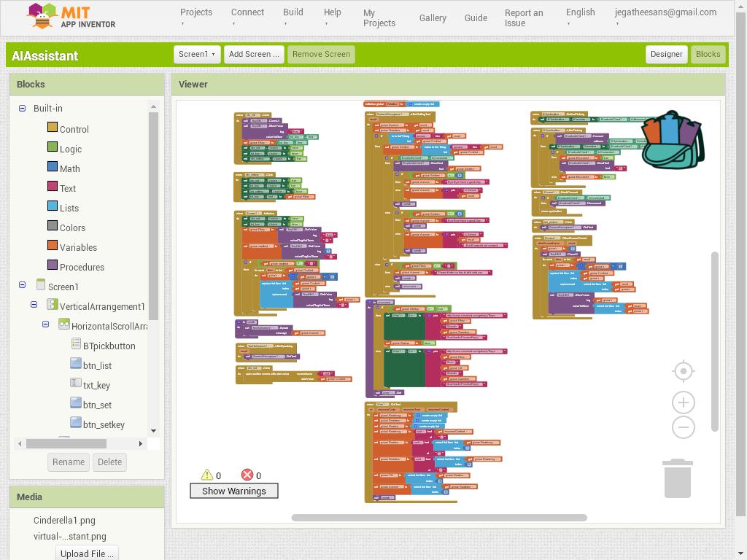Viewport: 747px width, 560px height.
Task: Open the Help menu
Action: click(x=332, y=16)
